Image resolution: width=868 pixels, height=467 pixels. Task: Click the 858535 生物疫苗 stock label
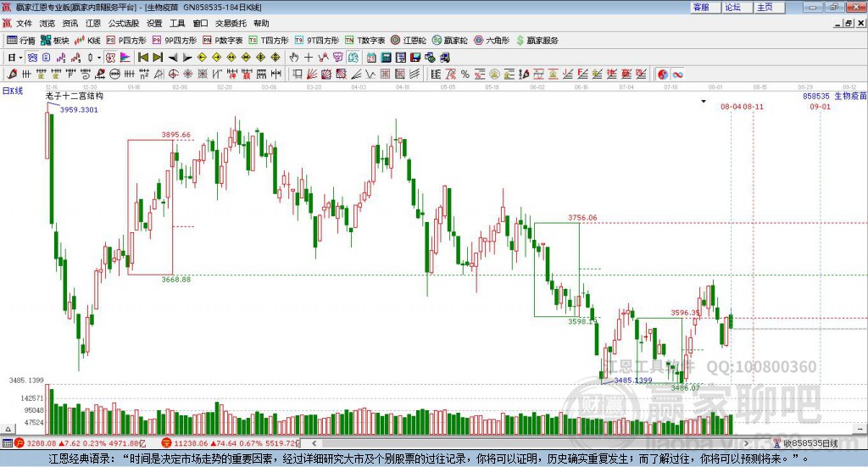[x=835, y=96]
